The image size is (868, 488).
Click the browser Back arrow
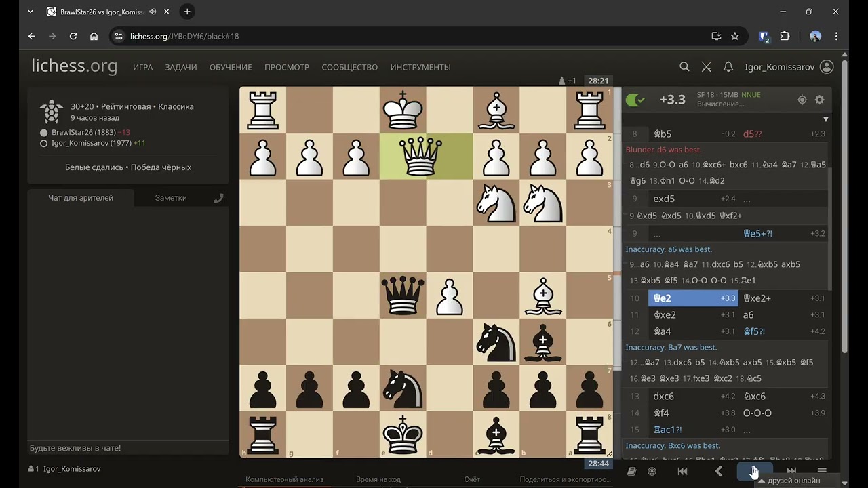(x=31, y=36)
